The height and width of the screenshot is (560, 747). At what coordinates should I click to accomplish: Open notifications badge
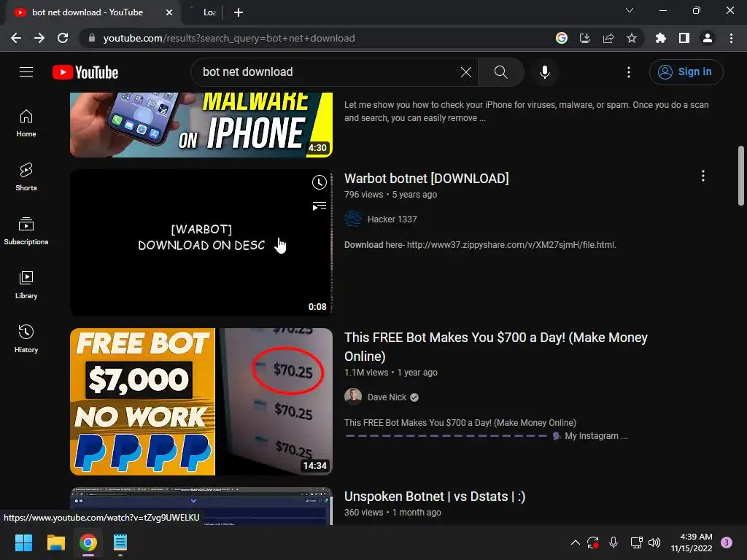pos(727,542)
